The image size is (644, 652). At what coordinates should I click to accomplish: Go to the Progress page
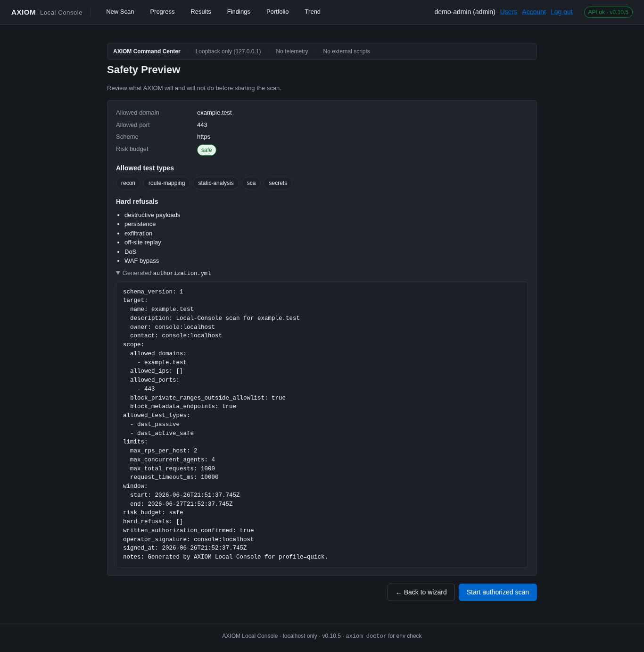click(x=162, y=12)
